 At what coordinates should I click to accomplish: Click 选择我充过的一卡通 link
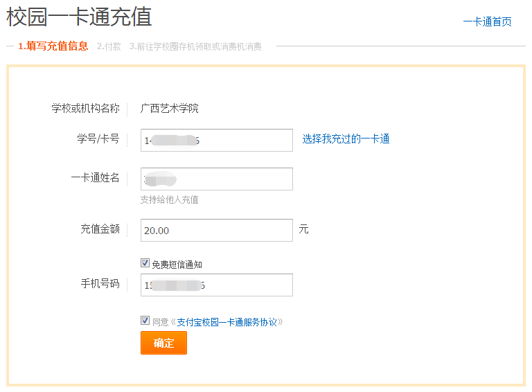[346, 139]
